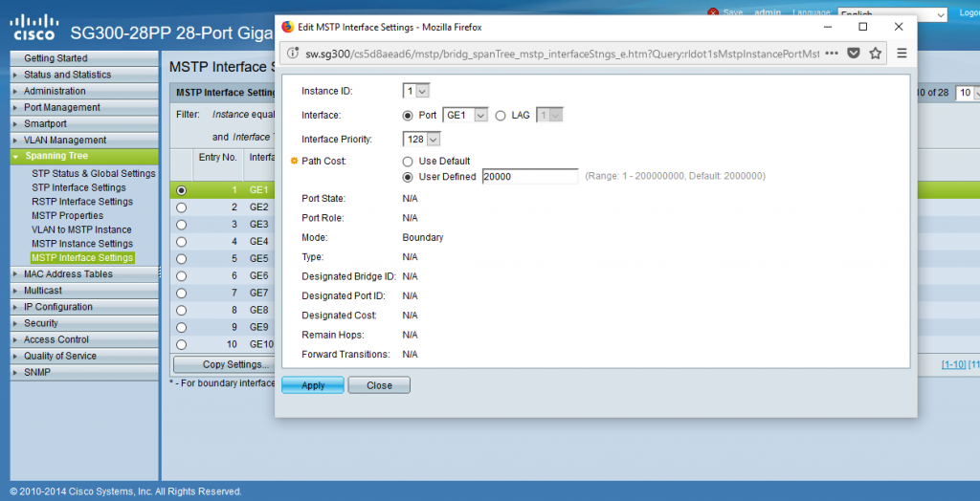Expand the Multicast menu
Viewport: 980px width, 501px height.
pyautogui.click(x=84, y=291)
